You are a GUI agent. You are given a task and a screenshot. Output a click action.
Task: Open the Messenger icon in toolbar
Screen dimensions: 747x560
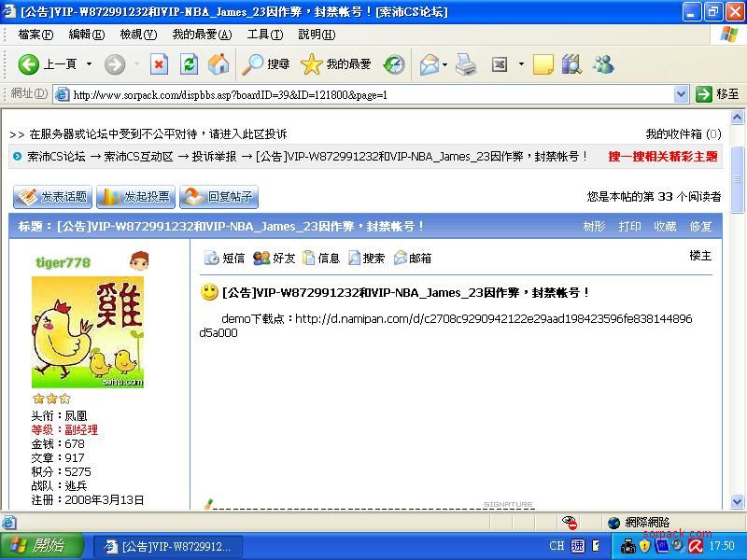point(602,64)
